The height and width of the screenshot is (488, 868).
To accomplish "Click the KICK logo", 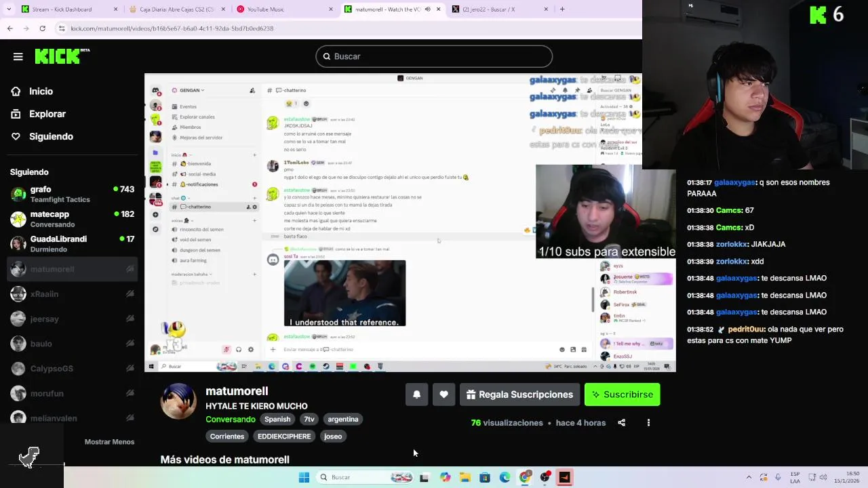I will 62,56.
